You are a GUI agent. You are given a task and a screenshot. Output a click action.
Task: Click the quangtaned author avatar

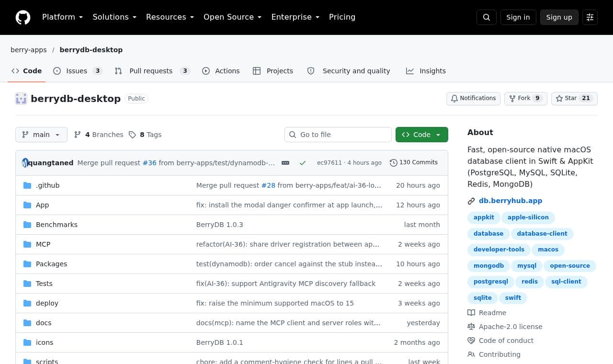[x=25, y=163]
